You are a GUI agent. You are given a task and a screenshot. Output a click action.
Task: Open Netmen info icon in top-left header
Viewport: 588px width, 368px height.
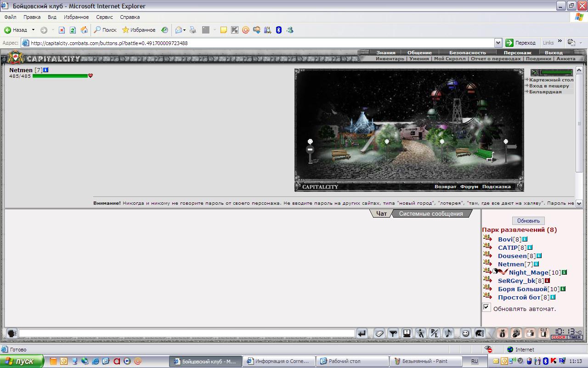pos(46,70)
